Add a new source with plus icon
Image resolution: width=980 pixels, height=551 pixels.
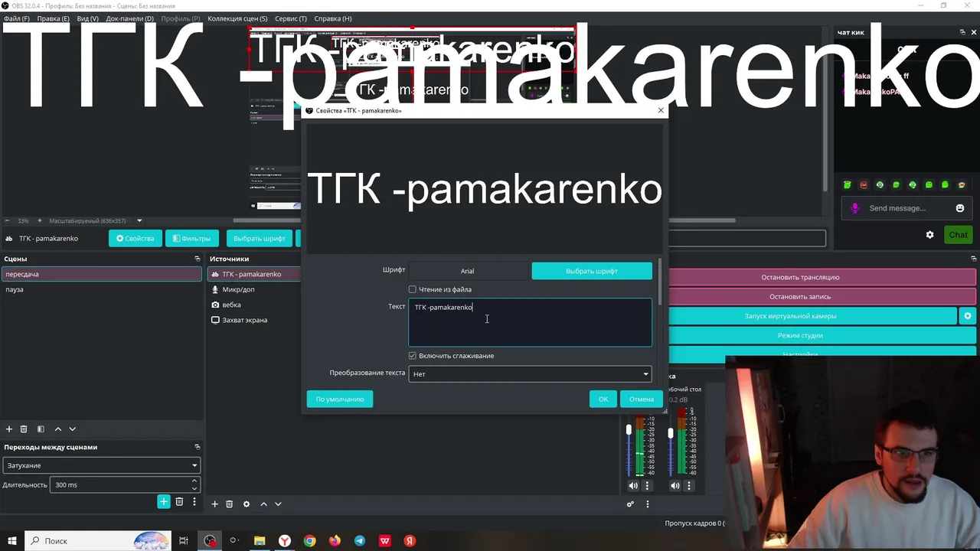coord(214,504)
